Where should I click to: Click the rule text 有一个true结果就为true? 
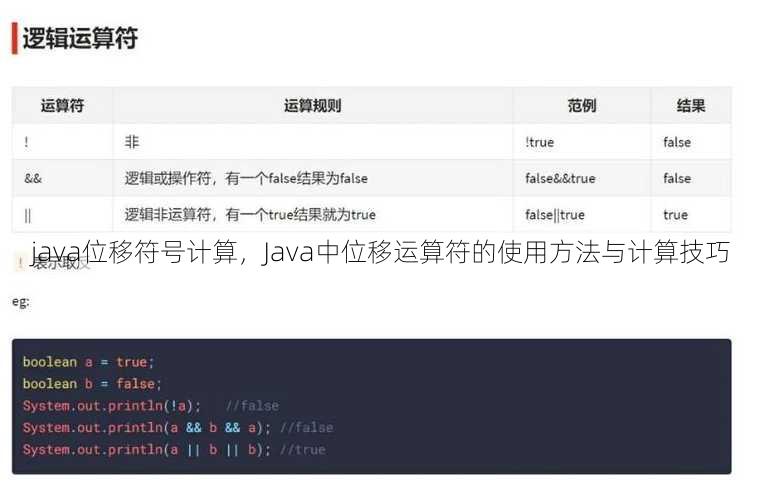pyautogui.click(x=301, y=214)
